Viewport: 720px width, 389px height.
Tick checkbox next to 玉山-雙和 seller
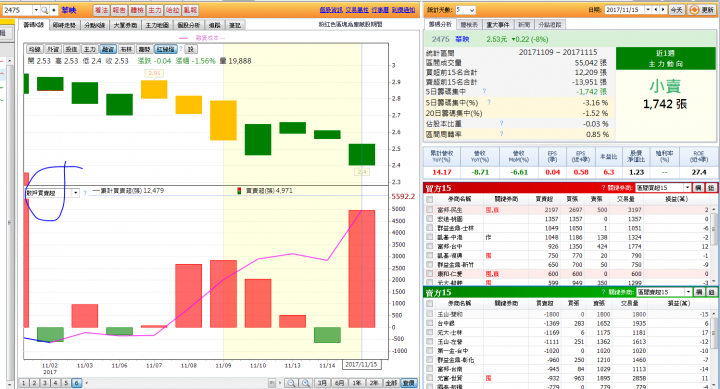point(429,314)
